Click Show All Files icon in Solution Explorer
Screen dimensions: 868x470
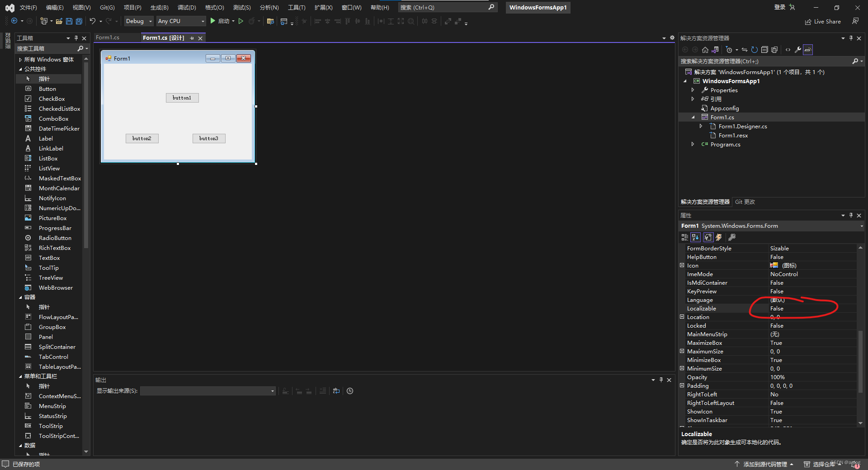[x=774, y=50]
